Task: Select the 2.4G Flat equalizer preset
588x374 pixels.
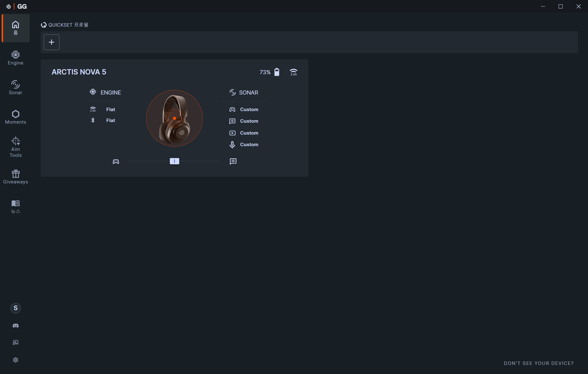Action: (111, 110)
